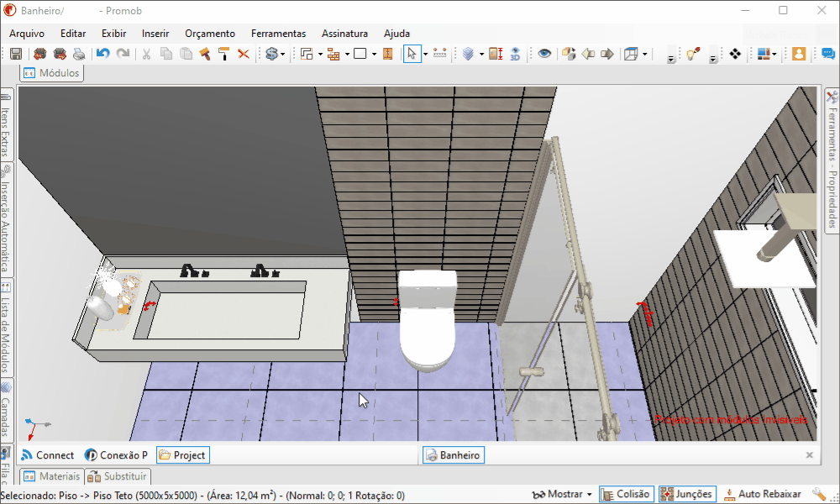
Task: Open the Ajuda menu
Action: coord(397,34)
